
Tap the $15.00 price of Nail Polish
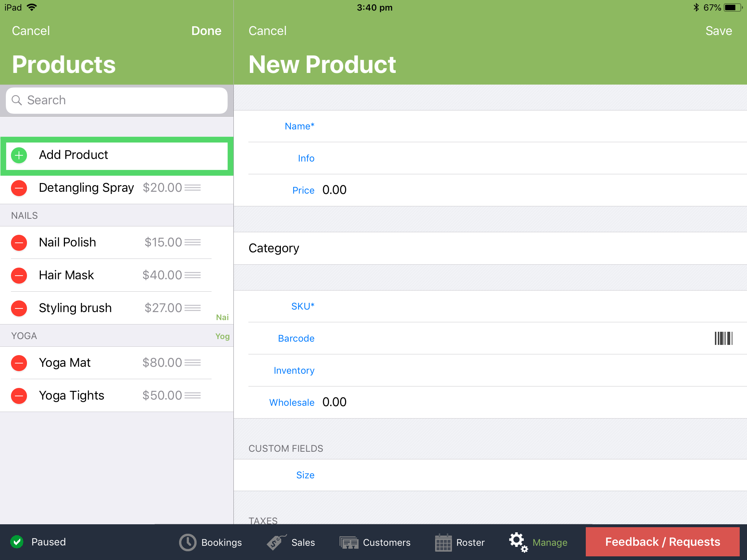[163, 242]
